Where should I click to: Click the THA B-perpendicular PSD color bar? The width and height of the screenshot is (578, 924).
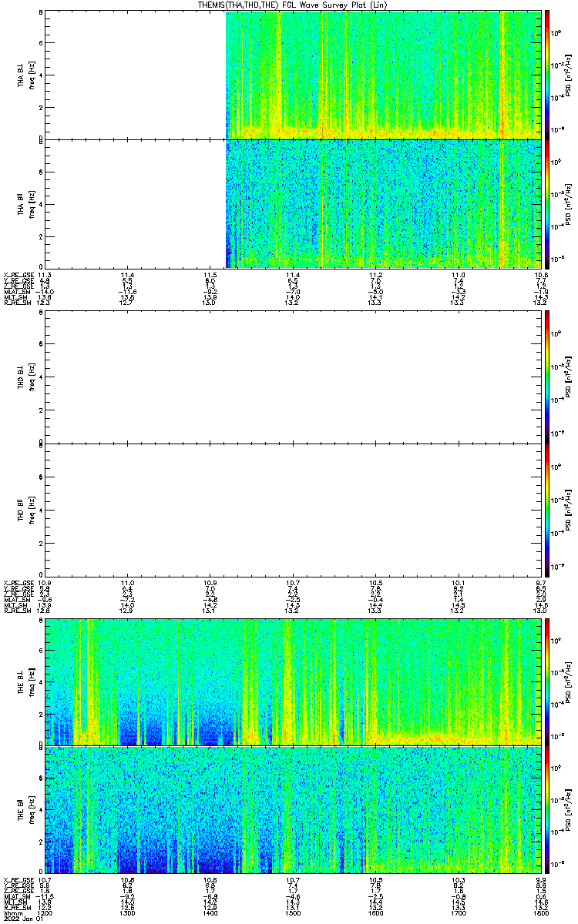coord(547,75)
